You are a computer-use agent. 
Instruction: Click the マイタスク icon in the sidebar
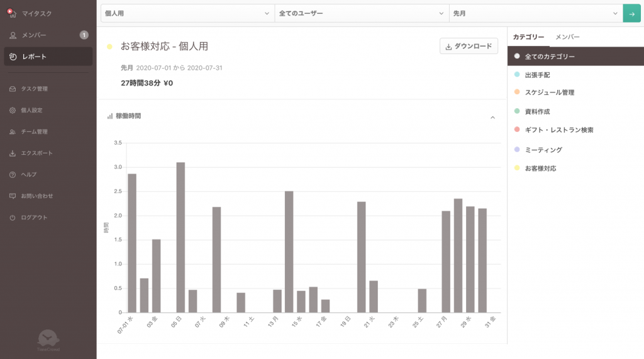pos(12,13)
